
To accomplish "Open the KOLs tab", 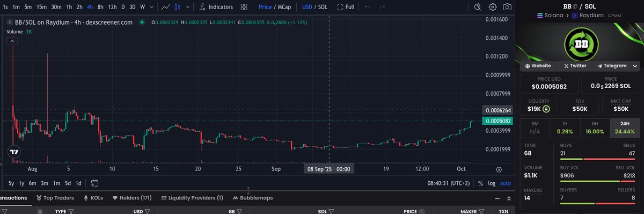I will (x=93, y=198).
